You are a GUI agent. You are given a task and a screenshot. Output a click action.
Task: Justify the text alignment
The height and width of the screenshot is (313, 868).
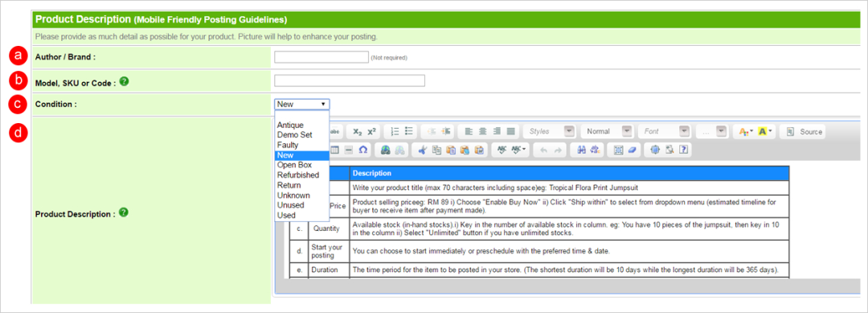pos(510,132)
